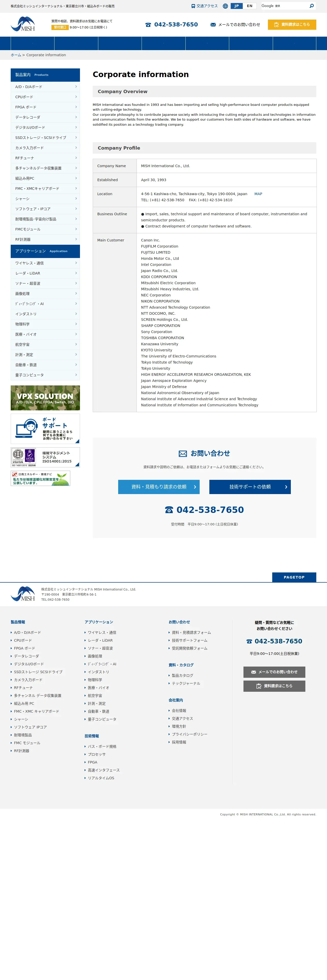Open footer link 量子コンピュータ
327x980 pixels.
pos(102,719)
